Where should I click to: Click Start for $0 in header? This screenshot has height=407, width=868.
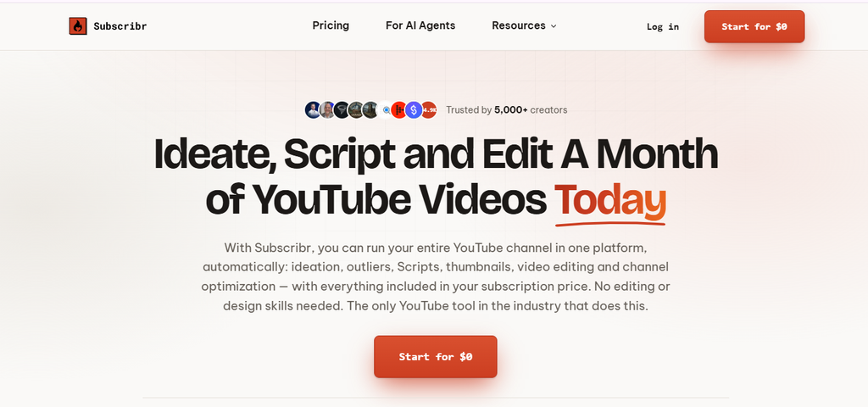754,26
